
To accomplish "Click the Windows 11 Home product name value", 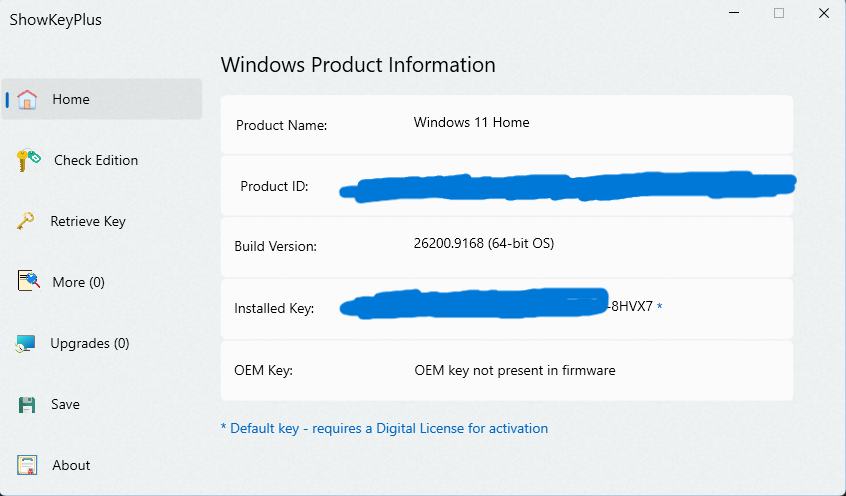I will point(472,123).
